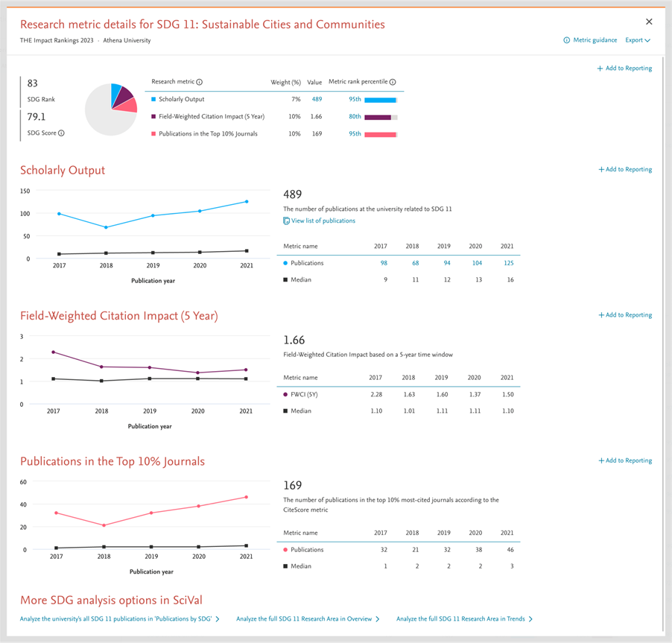Open 2021 publications count 125

pyautogui.click(x=509, y=263)
